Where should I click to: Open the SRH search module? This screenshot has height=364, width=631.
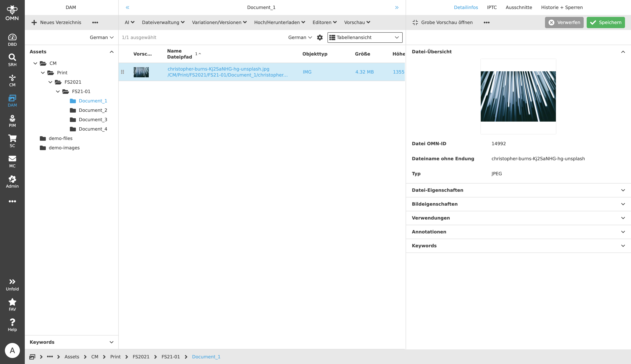pos(12,60)
